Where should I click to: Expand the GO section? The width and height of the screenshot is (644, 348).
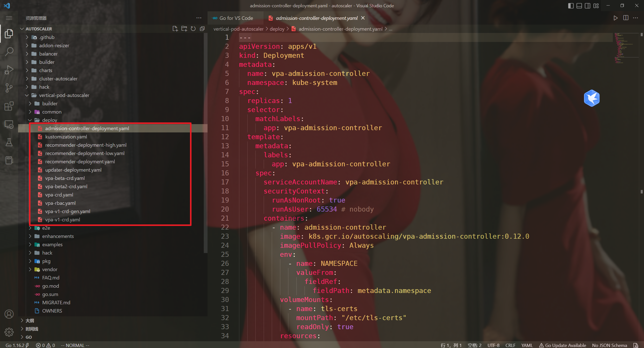(113, 337)
